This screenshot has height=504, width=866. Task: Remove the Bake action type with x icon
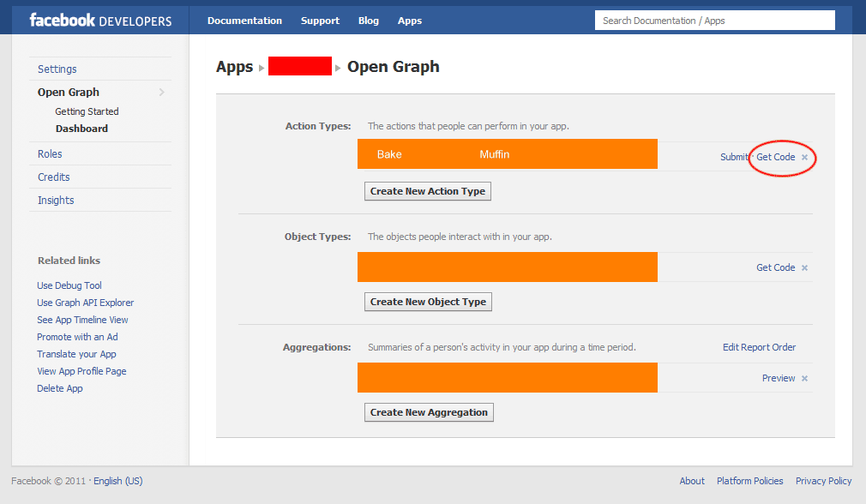click(x=805, y=158)
